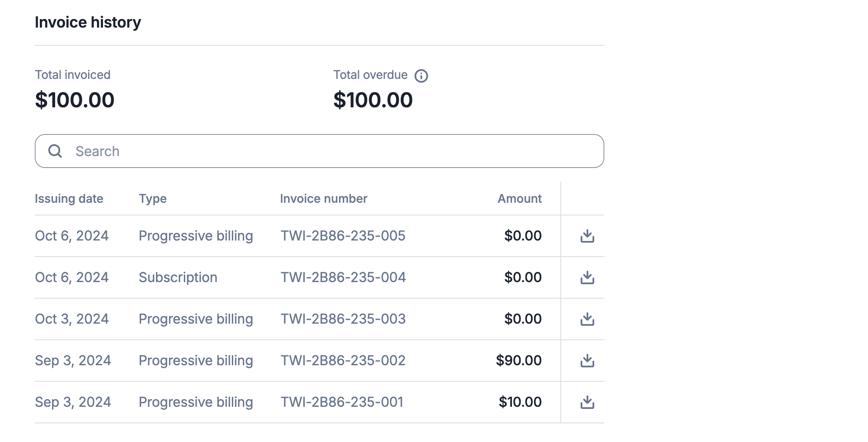
Task: Open invoice number TWI-2B86-235-005
Action: click(343, 236)
